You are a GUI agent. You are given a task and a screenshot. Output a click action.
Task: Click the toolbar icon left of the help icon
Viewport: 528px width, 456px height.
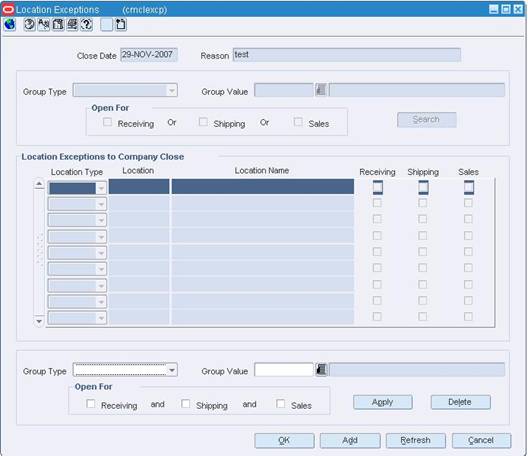pyautogui.click(x=72, y=25)
